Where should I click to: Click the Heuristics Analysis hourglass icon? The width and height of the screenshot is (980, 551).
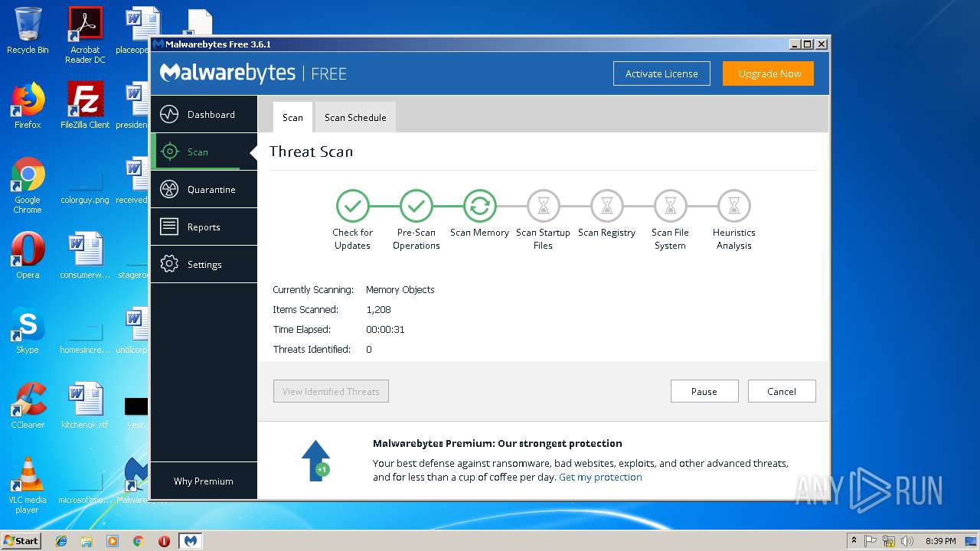[733, 206]
